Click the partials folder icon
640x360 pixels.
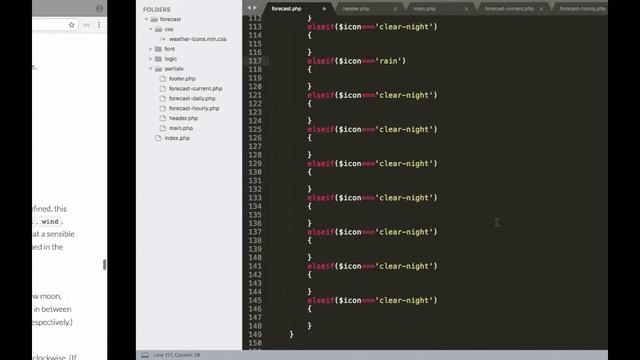point(158,69)
